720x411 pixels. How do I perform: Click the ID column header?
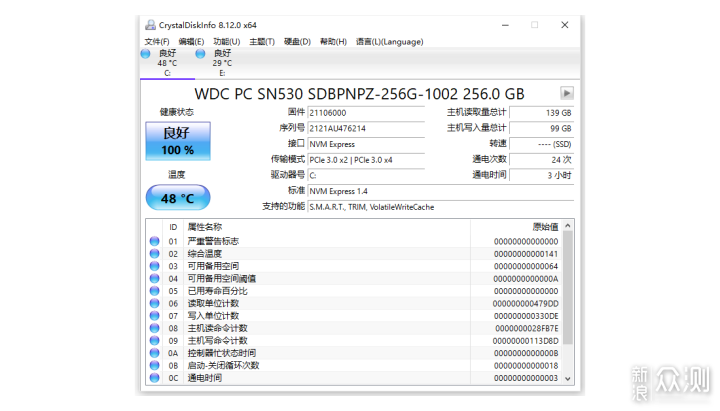pyautogui.click(x=173, y=227)
